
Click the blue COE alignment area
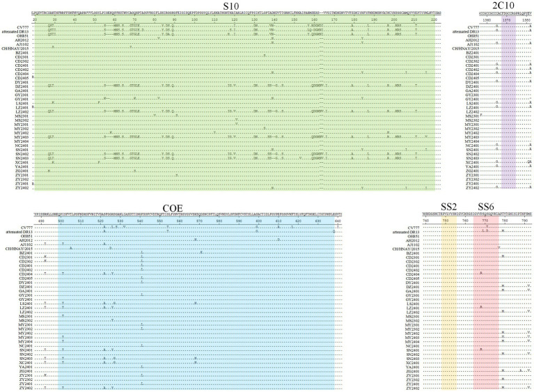(196, 304)
